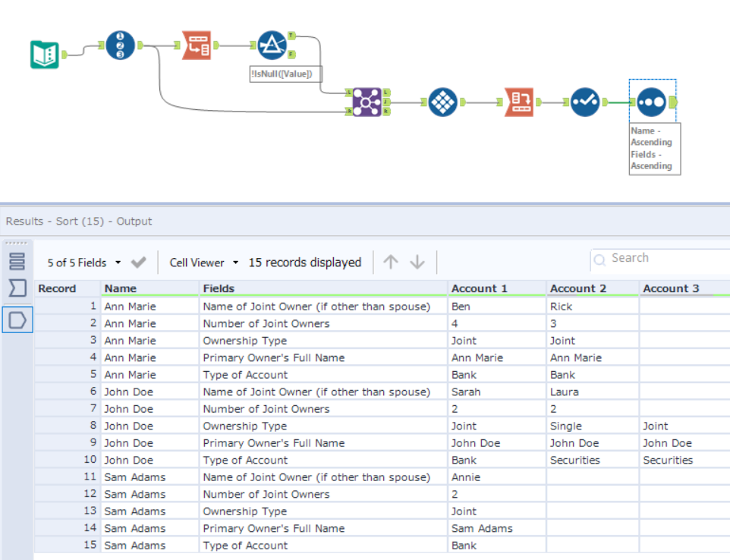Open the connection annotation box under Sort
This screenshot has height=560, width=730.
(653, 148)
